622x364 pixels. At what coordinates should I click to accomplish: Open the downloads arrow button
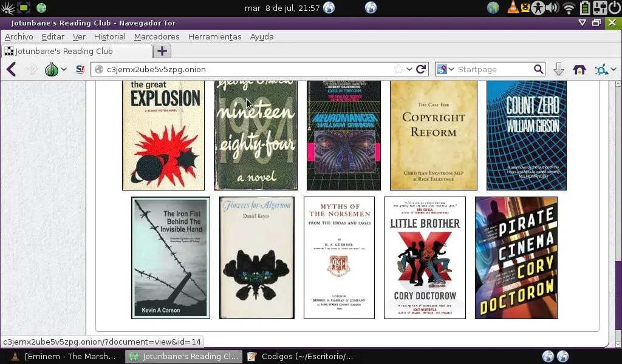[559, 69]
